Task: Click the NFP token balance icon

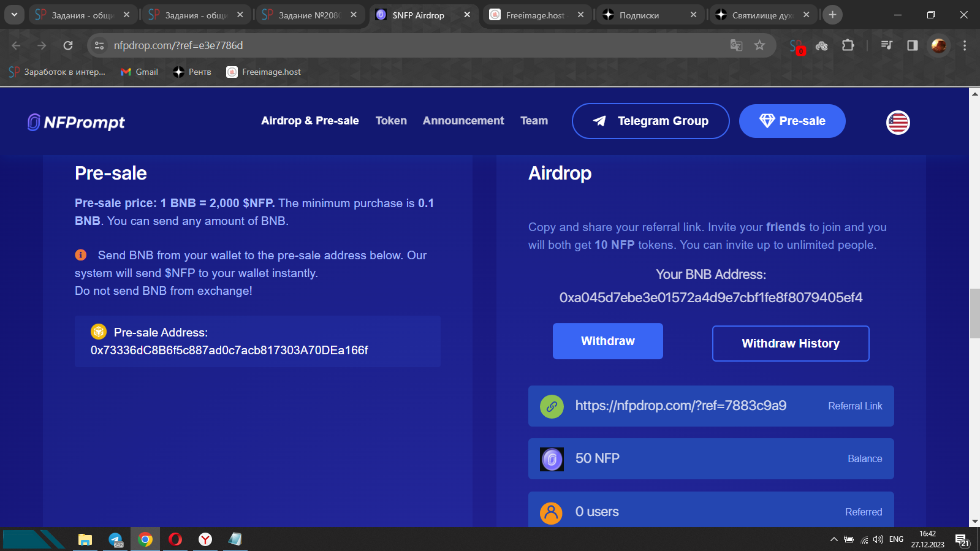Action: pos(552,459)
